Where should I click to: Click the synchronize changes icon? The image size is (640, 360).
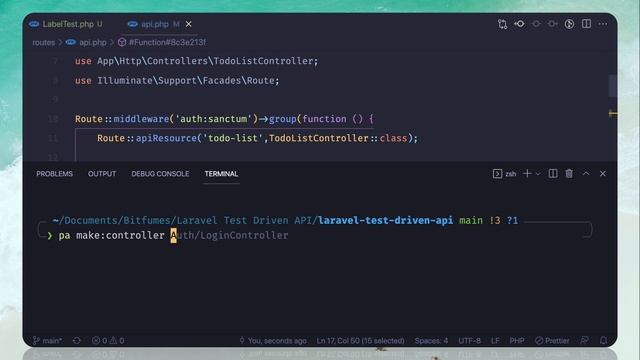(77, 340)
